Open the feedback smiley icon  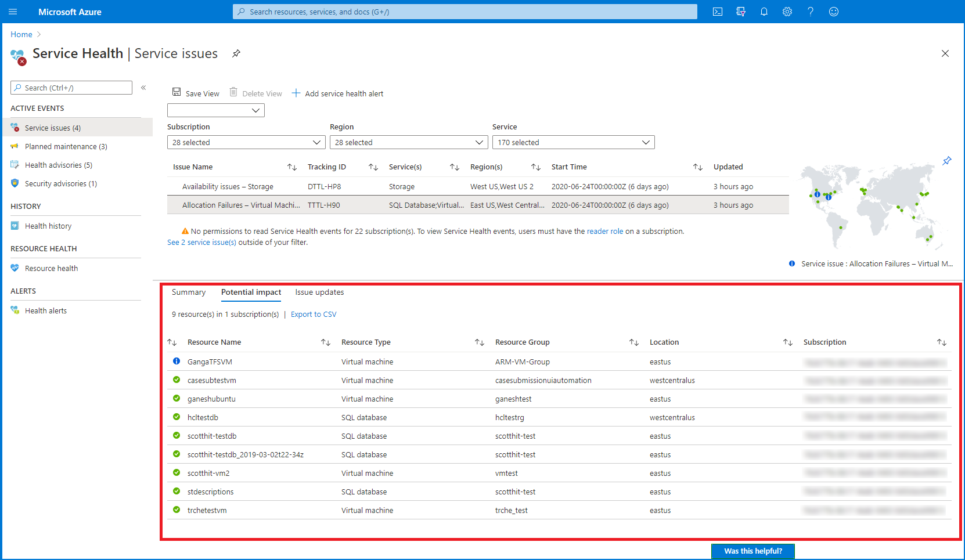[x=834, y=12]
